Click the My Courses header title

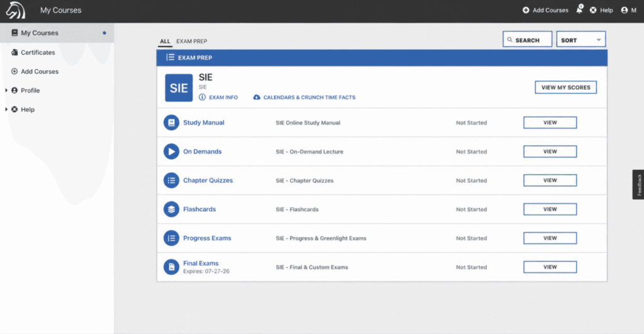[61, 10]
